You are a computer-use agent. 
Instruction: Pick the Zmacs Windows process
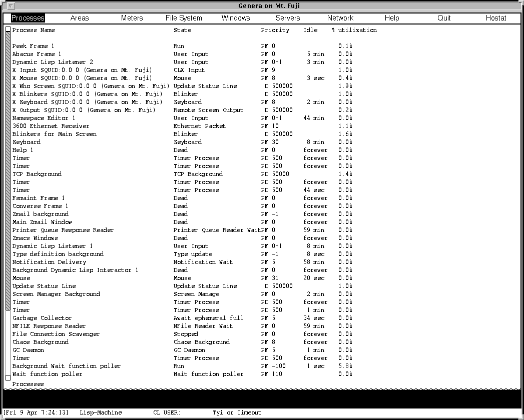click(35, 238)
